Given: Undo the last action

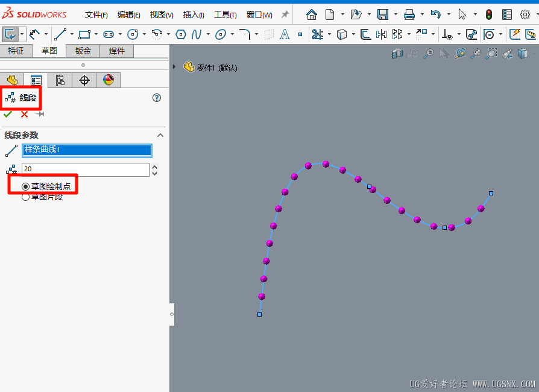Looking at the screenshot, I should [x=435, y=14].
